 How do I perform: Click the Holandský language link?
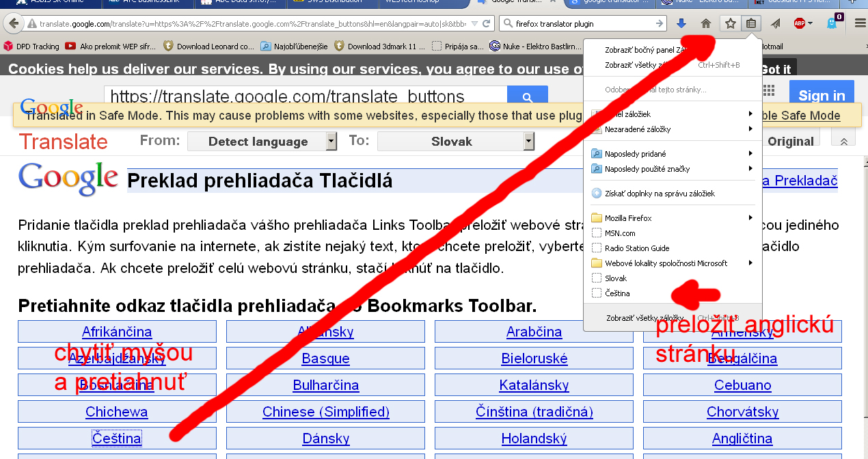pos(534,438)
